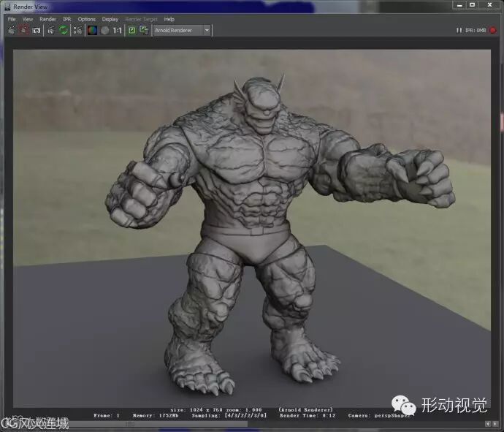Click the Redo previous IPR render icon

pyautogui.click(x=50, y=31)
